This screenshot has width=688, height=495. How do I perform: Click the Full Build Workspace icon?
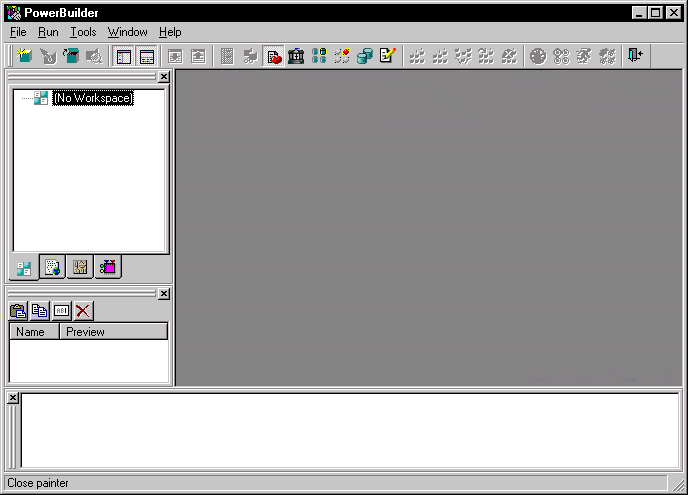point(440,56)
